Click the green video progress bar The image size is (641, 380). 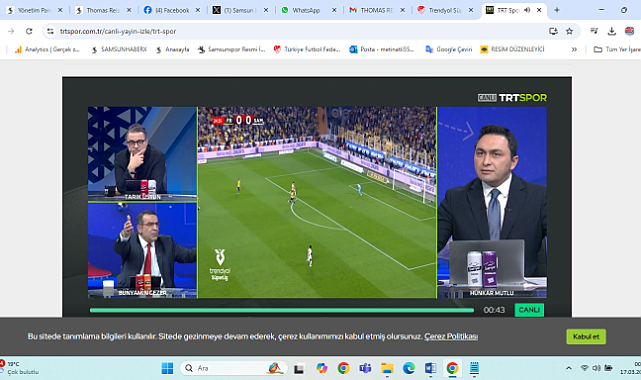pos(282,311)
